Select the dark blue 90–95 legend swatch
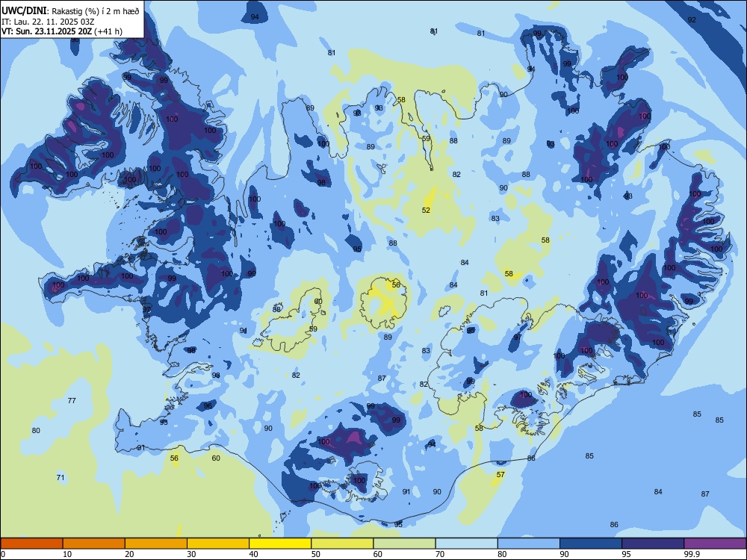The image size is (747, 560). click(x=591, y=544)
